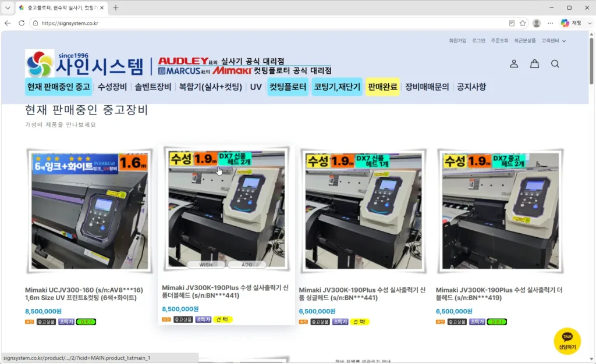Open the 최근본상품 link

pos(525,41)
